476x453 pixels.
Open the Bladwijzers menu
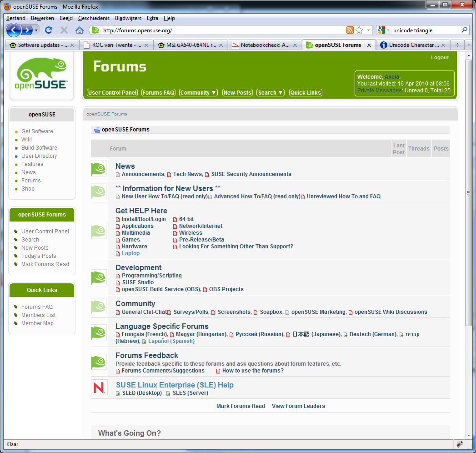(x=128, y=18)
